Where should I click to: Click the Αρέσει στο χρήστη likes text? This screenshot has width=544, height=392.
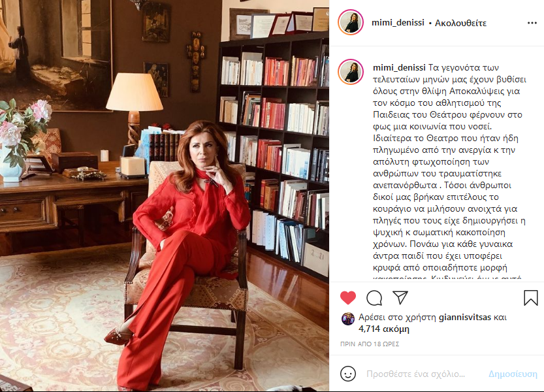coord(398,317)
